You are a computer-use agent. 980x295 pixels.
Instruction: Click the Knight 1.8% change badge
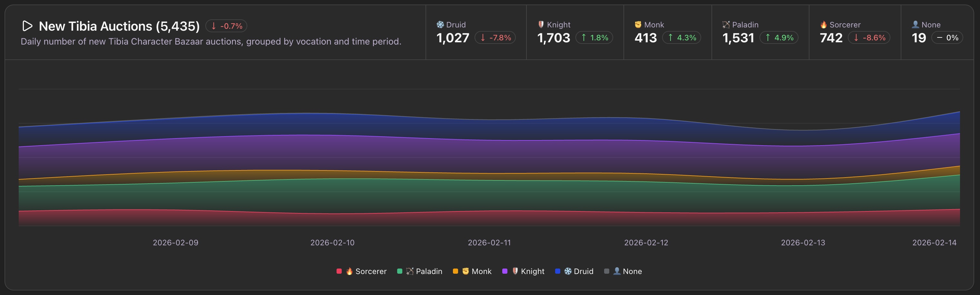pyautogui.click(x=594, y=38)
